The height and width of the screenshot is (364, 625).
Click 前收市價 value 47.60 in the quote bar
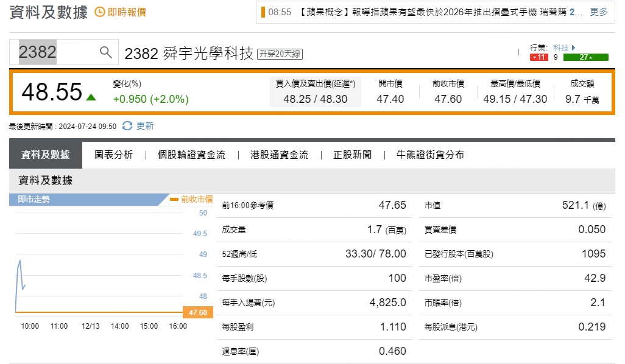point(448,99)
